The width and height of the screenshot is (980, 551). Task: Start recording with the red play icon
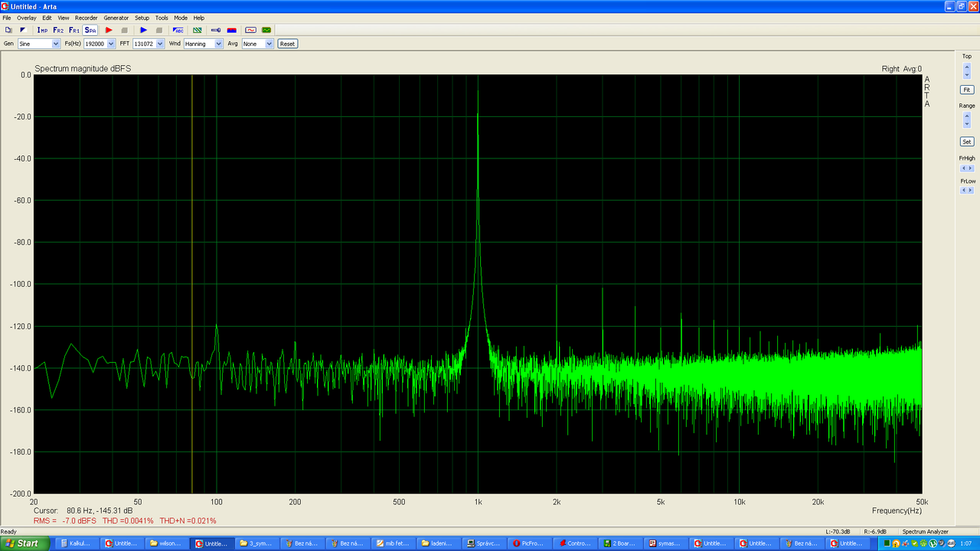[x=109, y=30]
